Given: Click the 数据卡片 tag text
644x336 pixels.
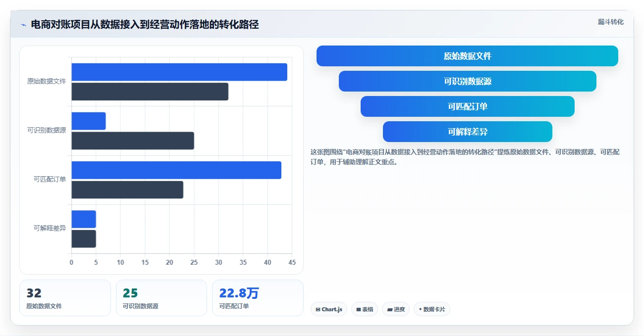Looking at the screenshot, I should point(434,310).
